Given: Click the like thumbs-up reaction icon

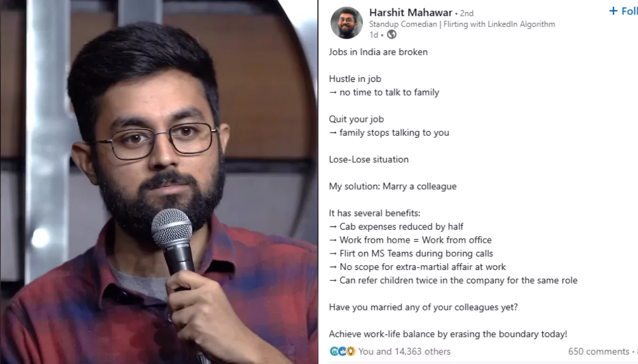Looking at the screenshot, I should [x=342, y=351].
